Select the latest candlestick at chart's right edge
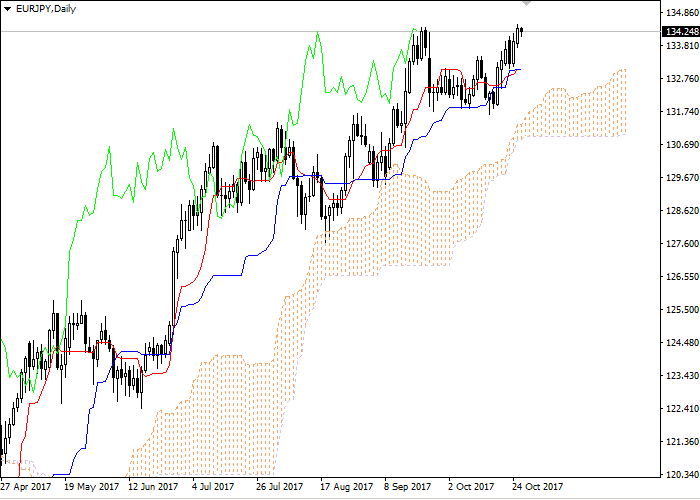Viewport: 700px width, 500px height. [521, 30]
